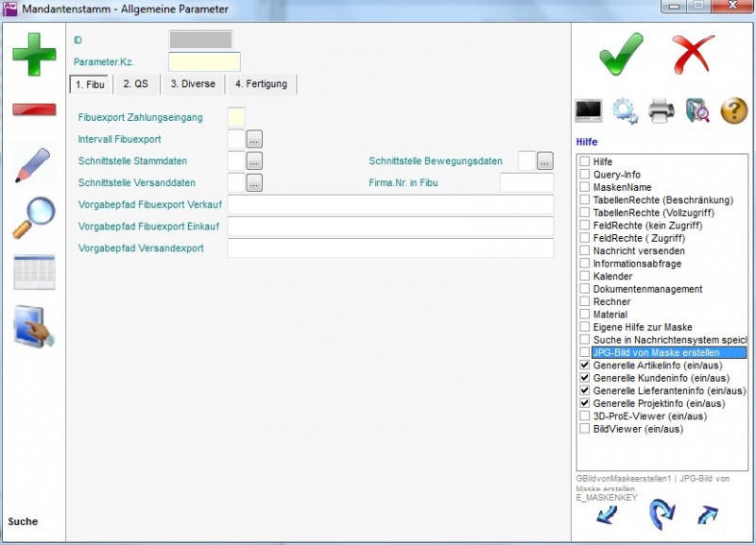This screenshot has width=756, height=545.
Task: Click the Vorgabepfad Fibuexport Verkauf input field
Action: (x=390, y=205)
